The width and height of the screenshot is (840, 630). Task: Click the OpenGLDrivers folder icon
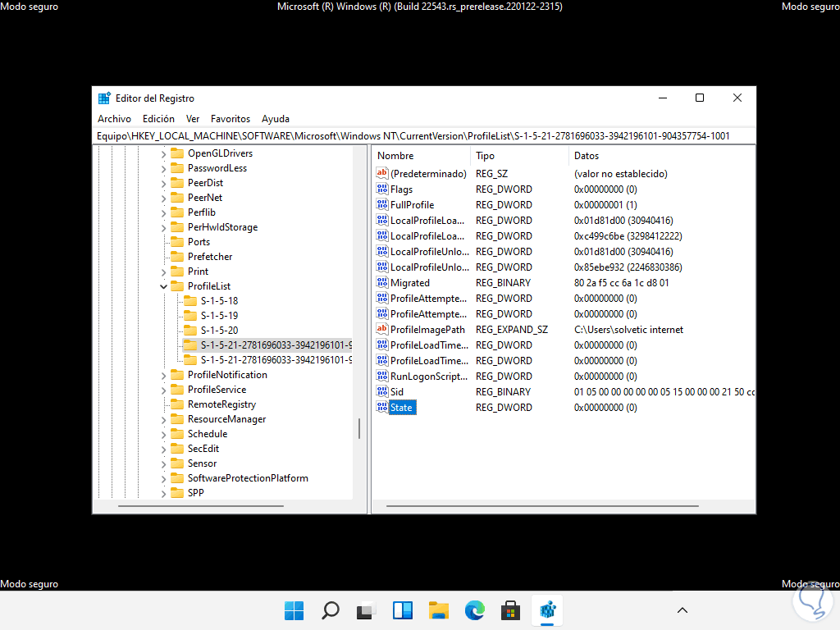177,153
